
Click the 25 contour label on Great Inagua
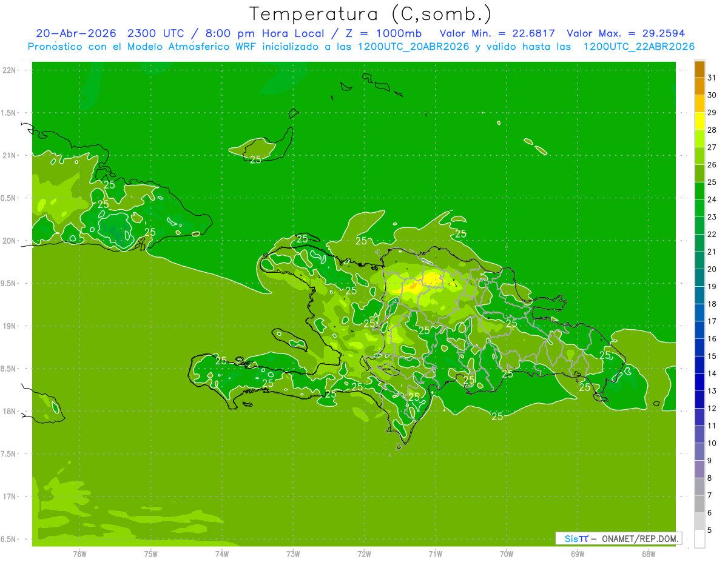pyautogui.click(x=256, y=159)
